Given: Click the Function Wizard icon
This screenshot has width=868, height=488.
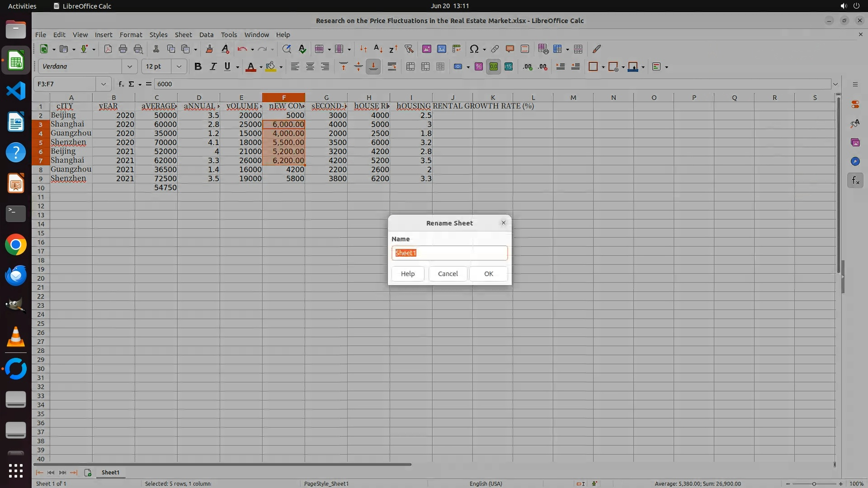Looking at the screenshot, I should pos(121,84).
